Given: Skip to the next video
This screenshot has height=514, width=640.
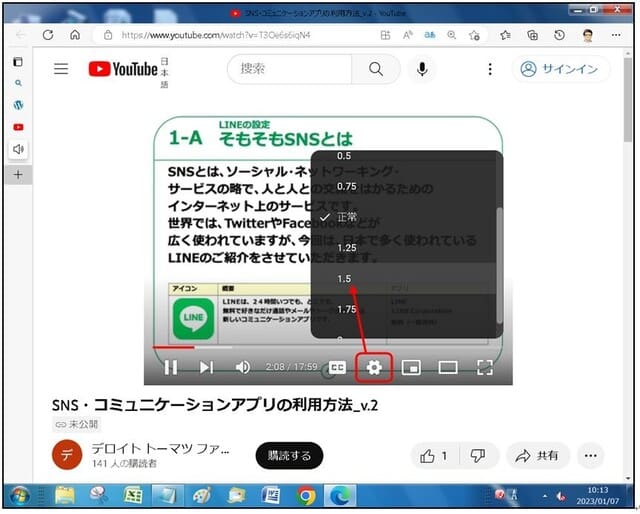Looking at the screenshot, I should pyautogui.click(x=206, y=368).
